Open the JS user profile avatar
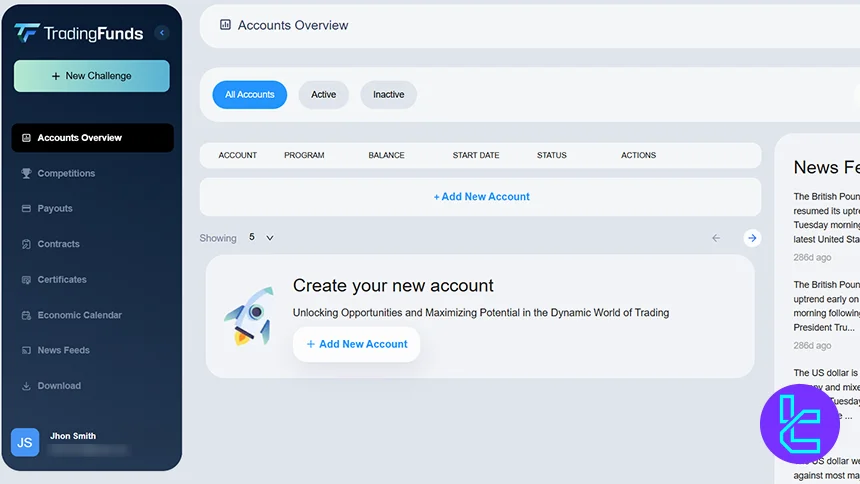860x484 pixels. [25, 442]
